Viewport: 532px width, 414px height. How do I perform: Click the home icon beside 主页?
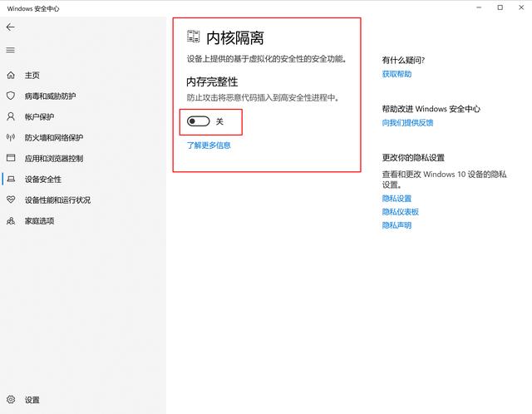pyautogui.click(x=11, y=75)
